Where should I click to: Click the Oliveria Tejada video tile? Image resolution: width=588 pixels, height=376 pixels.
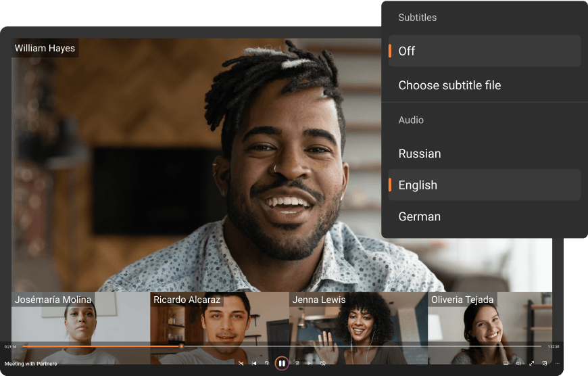coord(490,329)
